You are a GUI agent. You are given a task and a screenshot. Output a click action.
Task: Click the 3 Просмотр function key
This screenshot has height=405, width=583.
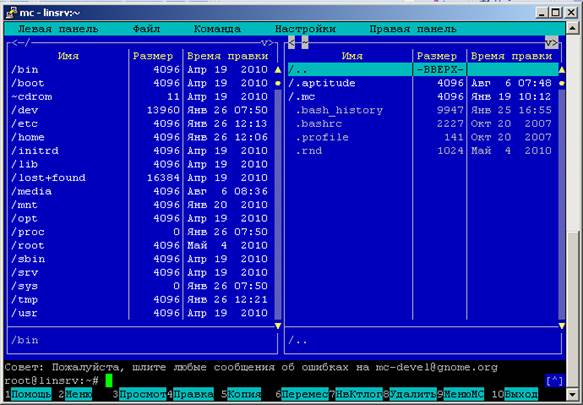tap(139, 394)
